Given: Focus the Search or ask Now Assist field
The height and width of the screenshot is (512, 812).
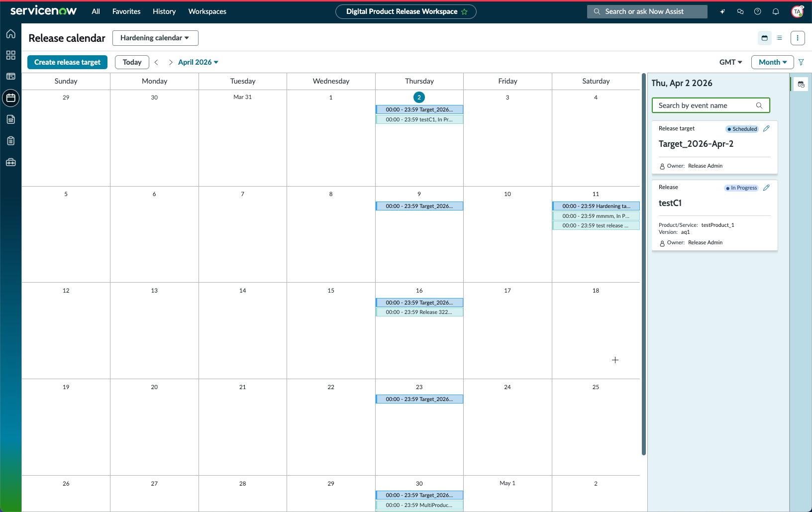Looking at the screenshot, I should pos(647,11).
